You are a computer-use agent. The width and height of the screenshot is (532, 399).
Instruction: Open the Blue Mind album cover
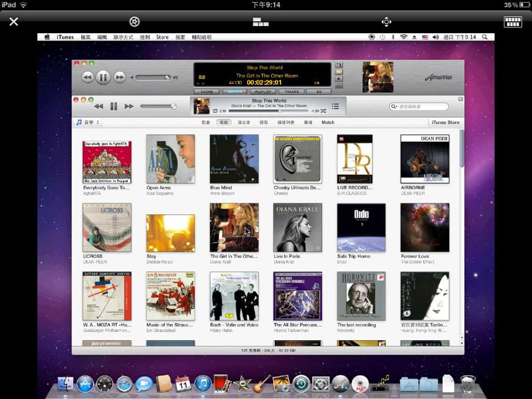tap(234, 159)
